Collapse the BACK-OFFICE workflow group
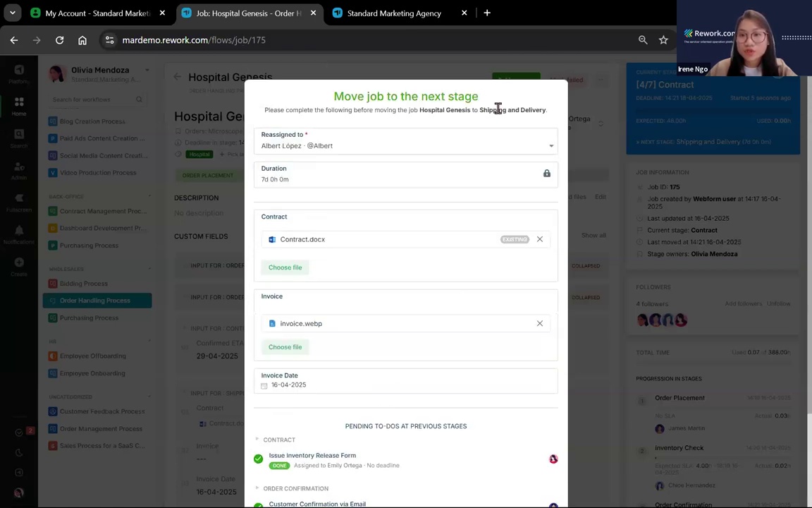 (149, 196)
